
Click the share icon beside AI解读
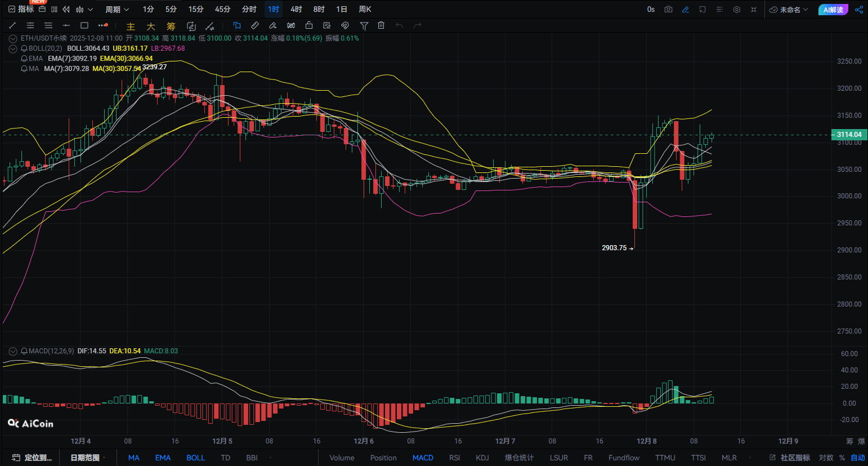pos(859,10)
